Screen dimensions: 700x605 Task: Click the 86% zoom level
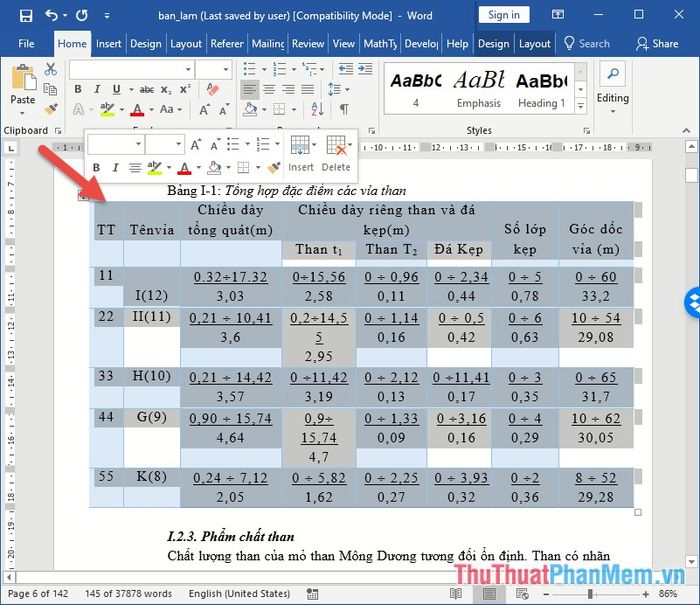[668, 594]
